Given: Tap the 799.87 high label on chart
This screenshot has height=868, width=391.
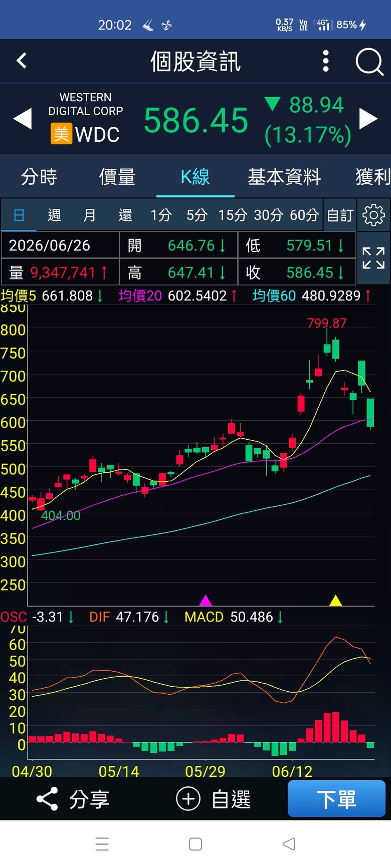Looking at the screenshot, I should (x=327, y=323).
